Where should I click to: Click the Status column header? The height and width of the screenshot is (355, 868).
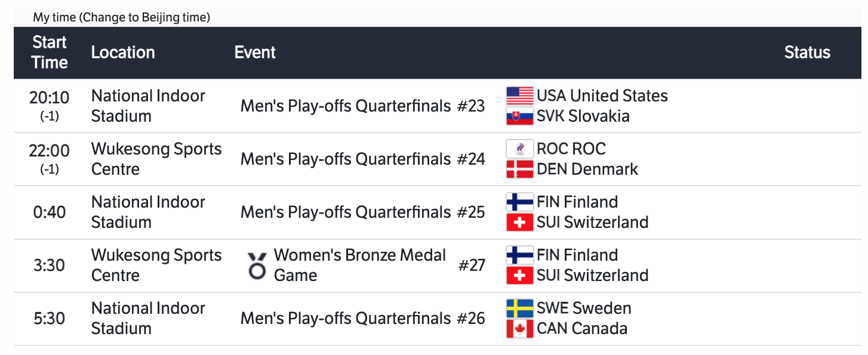coord(807,53)
